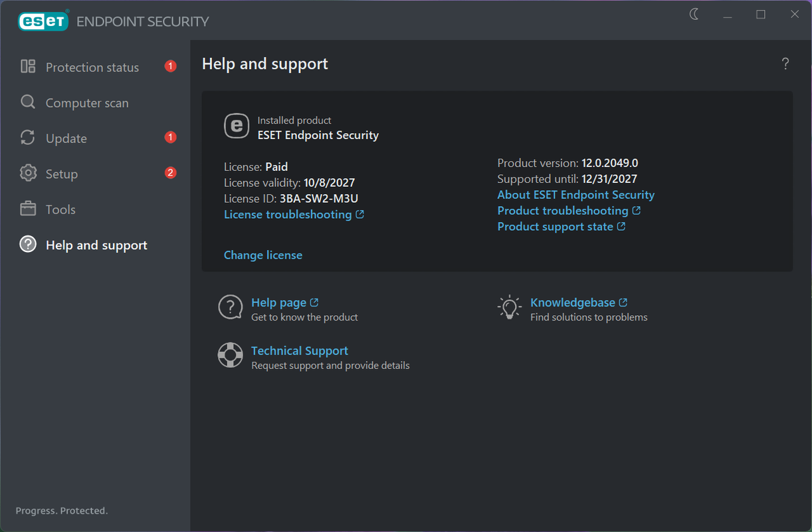Screen dimensions: 812x532
Task: Click the ESET logo in title bar
Action: point(43,21)
